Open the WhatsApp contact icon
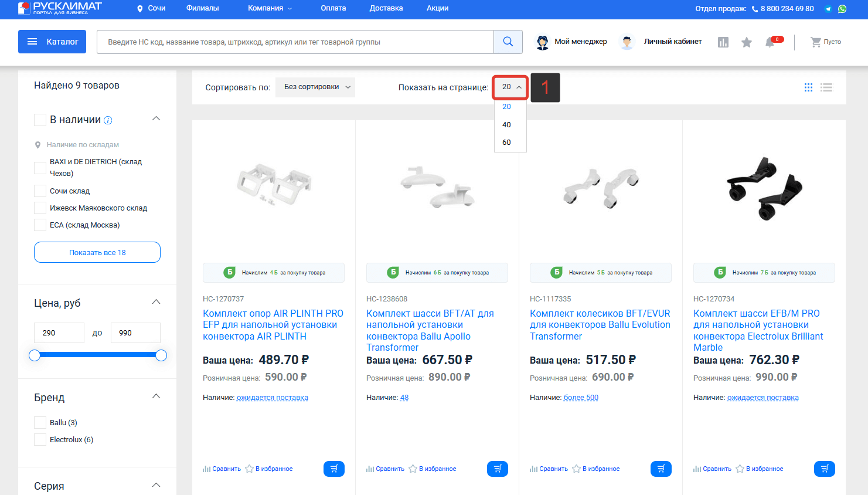This screenshot has width=868, height=495. (842, 9)
